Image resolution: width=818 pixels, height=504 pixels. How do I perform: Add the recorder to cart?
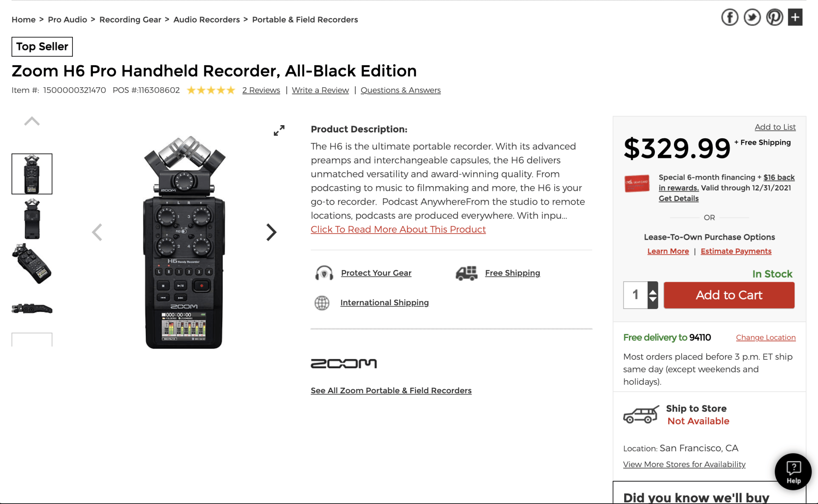pos(729,295)
